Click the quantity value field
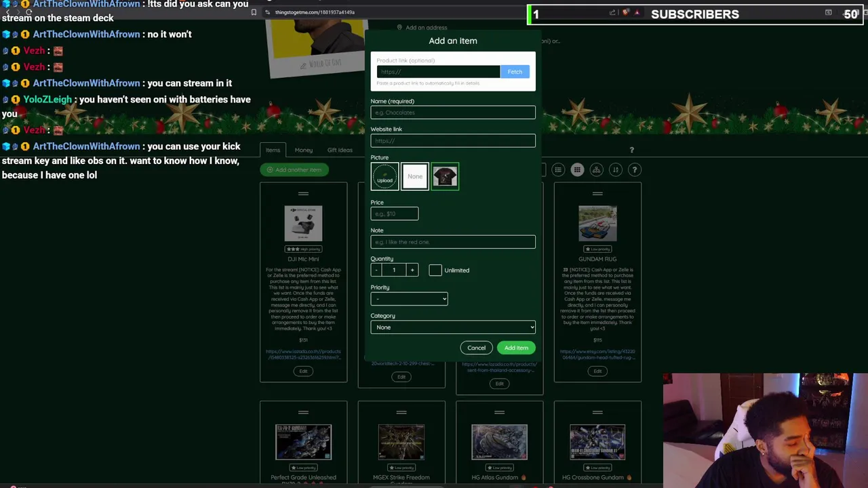 pos(394,270)
